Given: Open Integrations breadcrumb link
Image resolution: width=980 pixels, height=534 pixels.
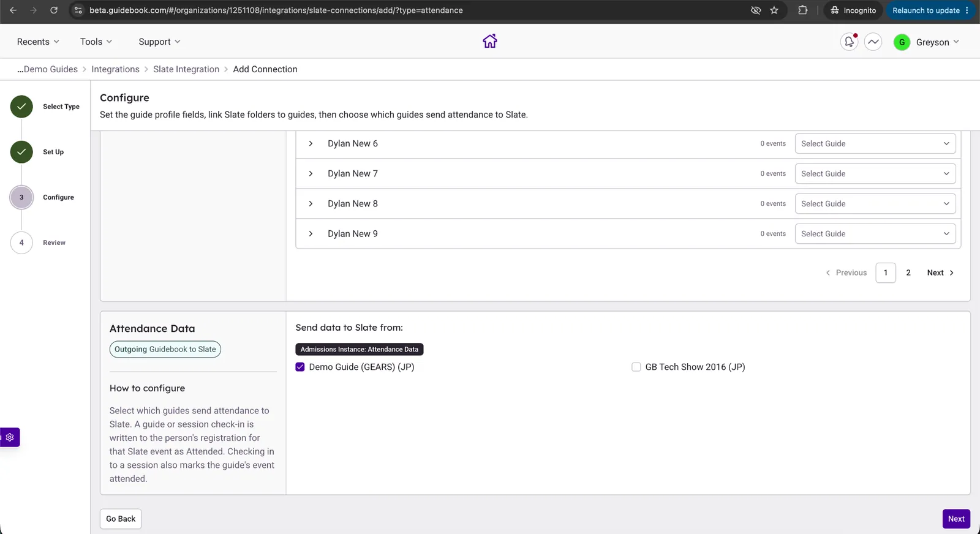Looking at the screenshot, I should tap(115, 69).
